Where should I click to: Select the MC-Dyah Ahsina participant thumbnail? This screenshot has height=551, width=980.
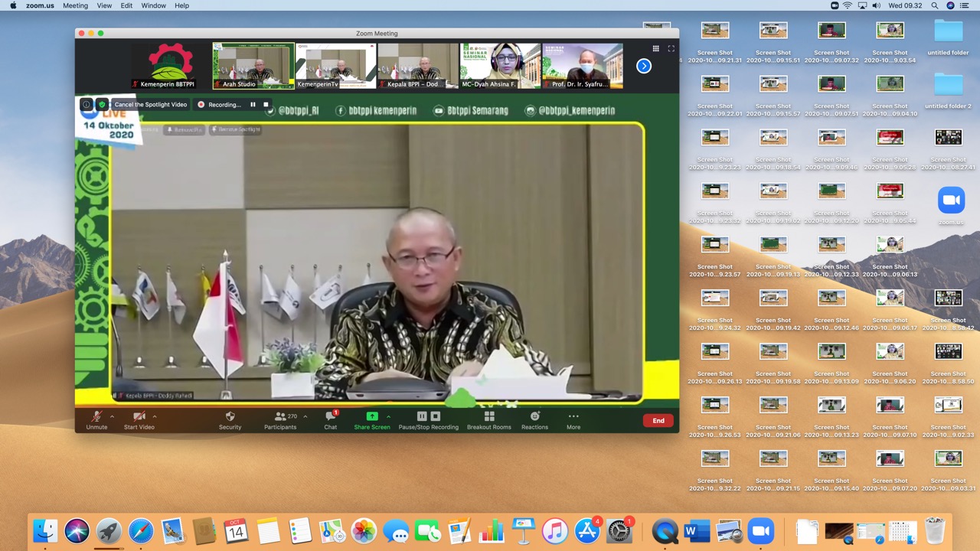pos(500,66)
